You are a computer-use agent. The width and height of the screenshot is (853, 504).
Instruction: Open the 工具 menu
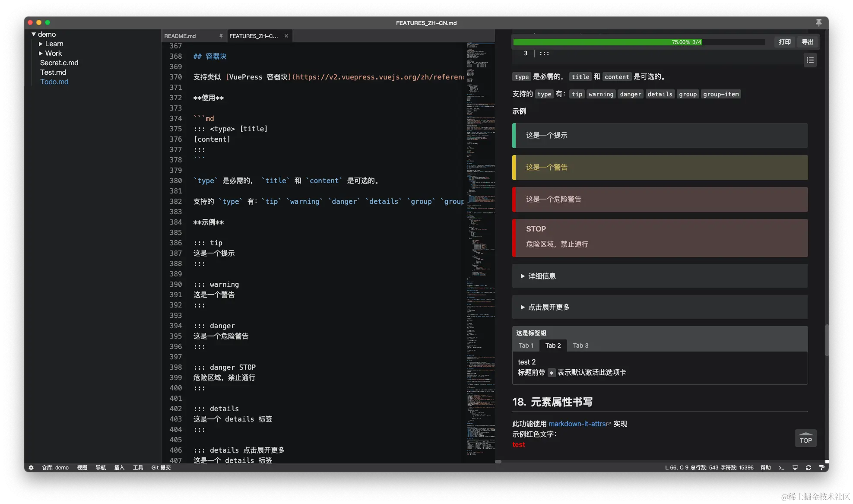[138, 467]
